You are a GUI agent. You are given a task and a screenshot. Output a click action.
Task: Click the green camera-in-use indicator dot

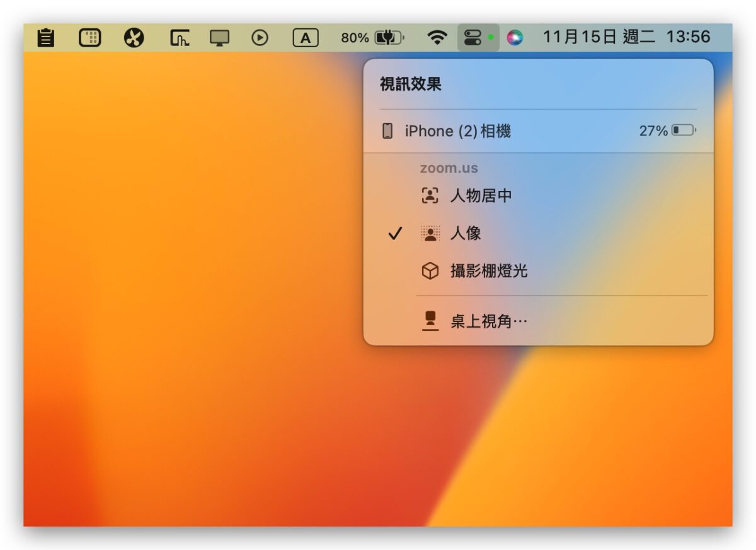coord(491,38)
